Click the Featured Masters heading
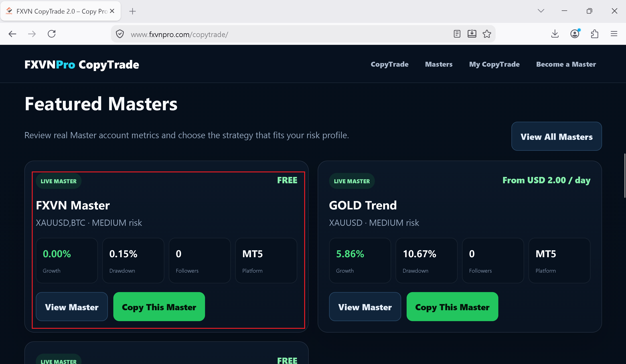This screenshot has width=626, height=364. click(x=101, y=104)
